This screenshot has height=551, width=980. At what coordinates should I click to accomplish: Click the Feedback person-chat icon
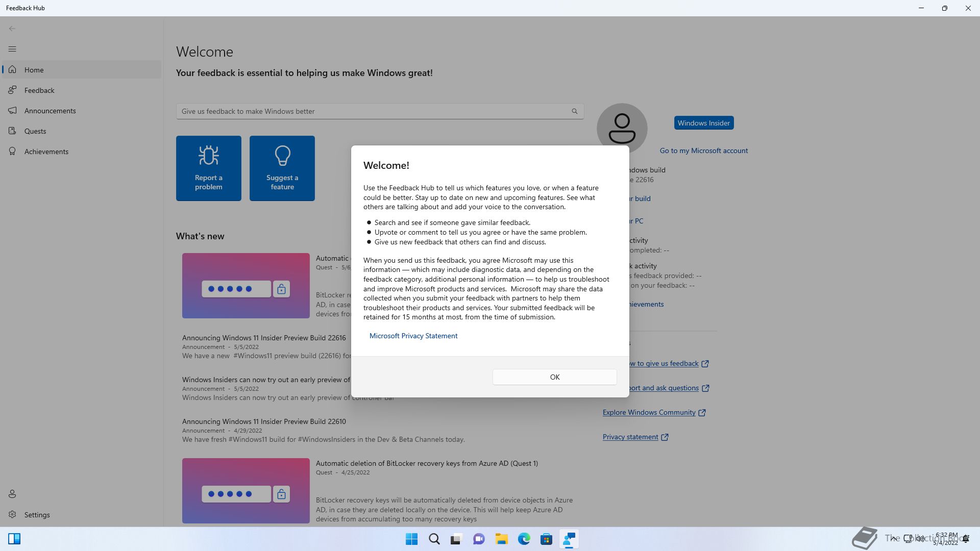(12, 90)
